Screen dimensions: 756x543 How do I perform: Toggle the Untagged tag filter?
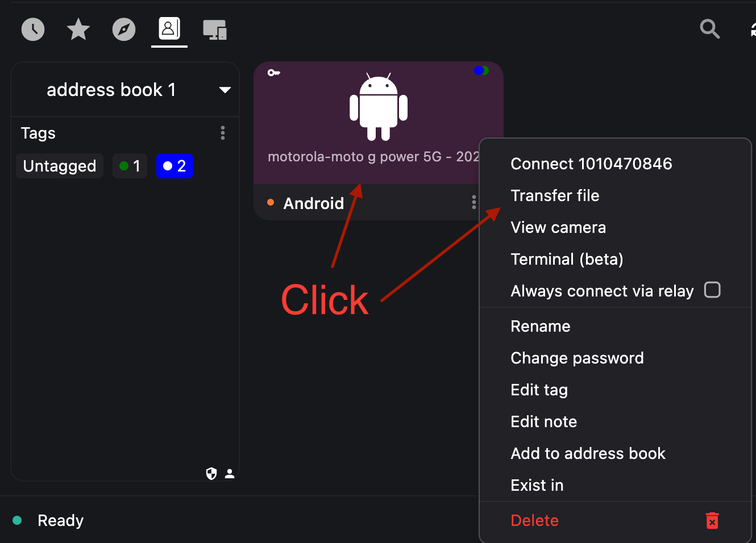(x=60, y=166)
